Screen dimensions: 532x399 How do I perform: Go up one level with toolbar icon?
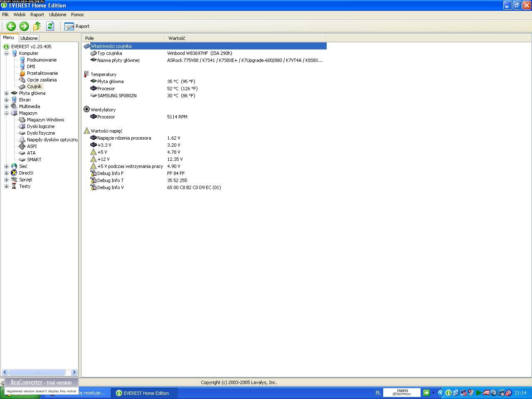tap(37, 26)
